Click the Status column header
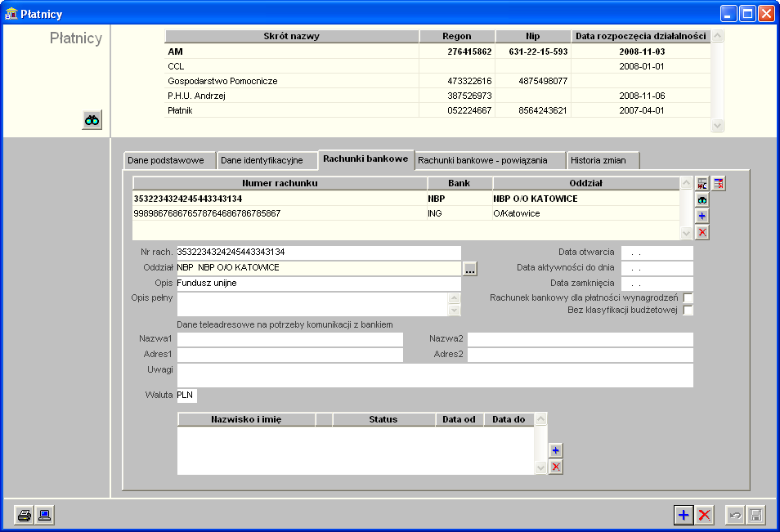The image size is (780, 532). (x=383, y=419)
